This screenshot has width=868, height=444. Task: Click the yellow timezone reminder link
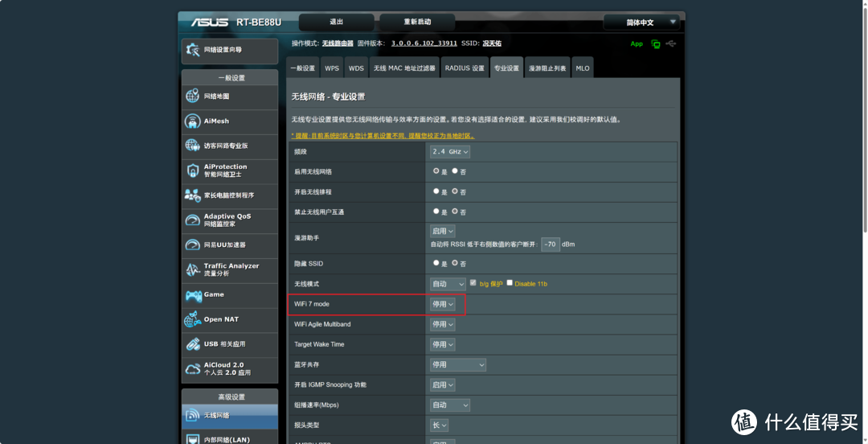[x=383, y=136]
